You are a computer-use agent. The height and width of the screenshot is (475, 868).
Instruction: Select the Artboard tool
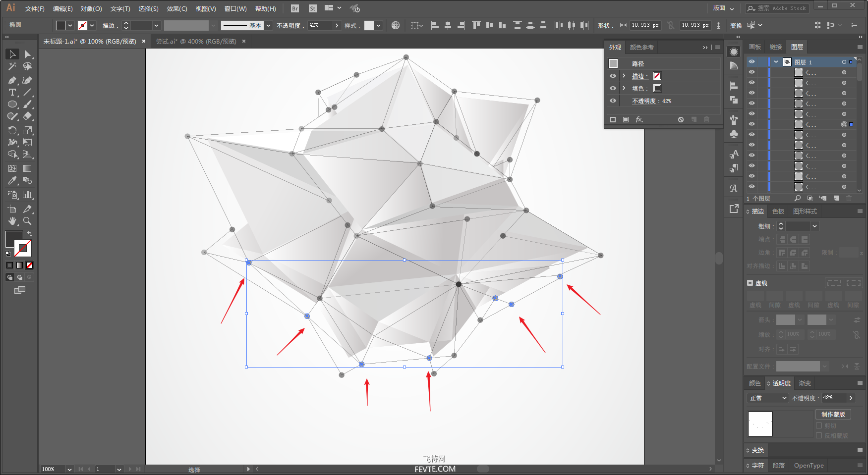12,209
